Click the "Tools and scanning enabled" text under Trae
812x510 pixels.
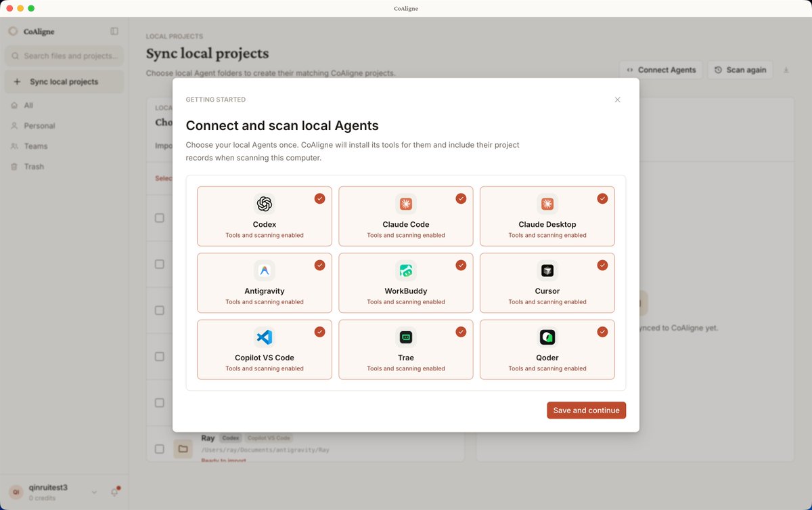tap(406, 368)
